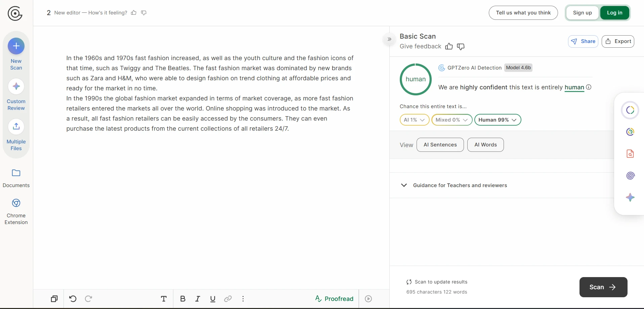Undo the last edit
Viewport: 644px width, 309px height.
point(73,299)
